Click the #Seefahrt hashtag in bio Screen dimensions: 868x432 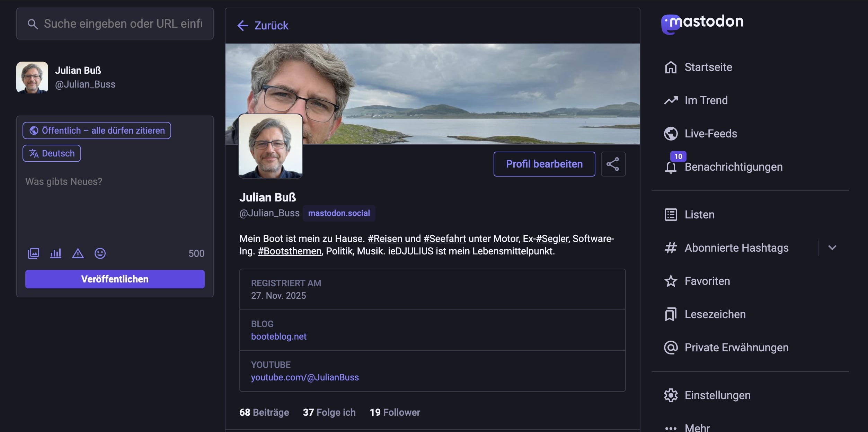[444, 238]
